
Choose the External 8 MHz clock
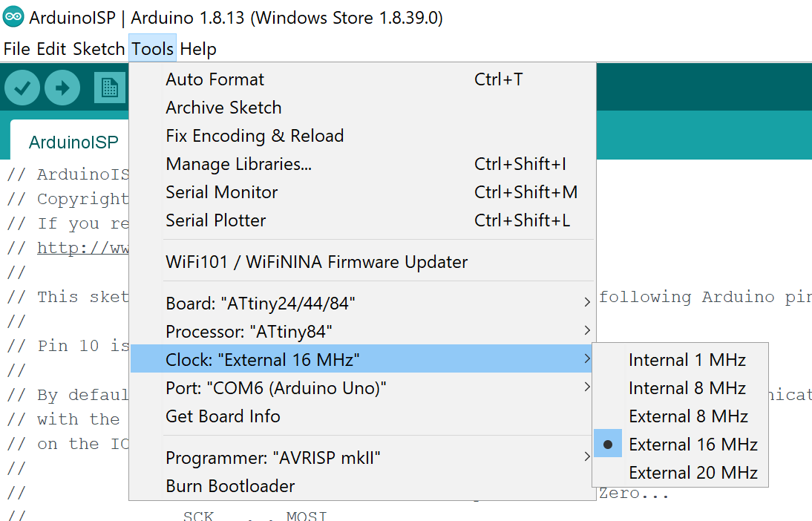(688, 416)
